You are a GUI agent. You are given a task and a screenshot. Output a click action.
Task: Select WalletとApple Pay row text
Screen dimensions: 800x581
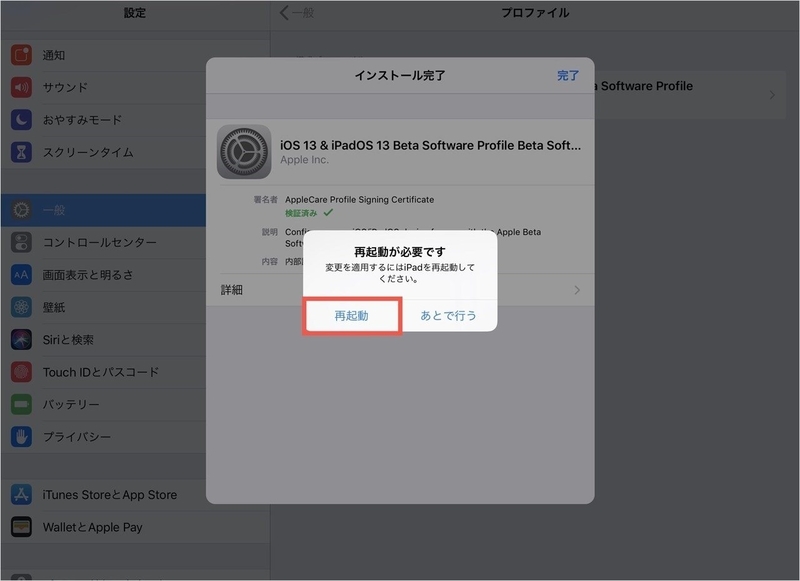(92, 527)
